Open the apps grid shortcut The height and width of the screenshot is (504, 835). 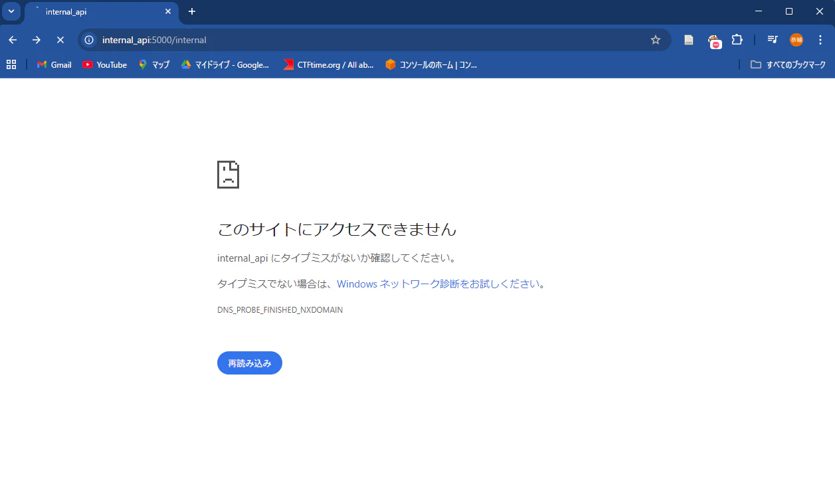11,64
